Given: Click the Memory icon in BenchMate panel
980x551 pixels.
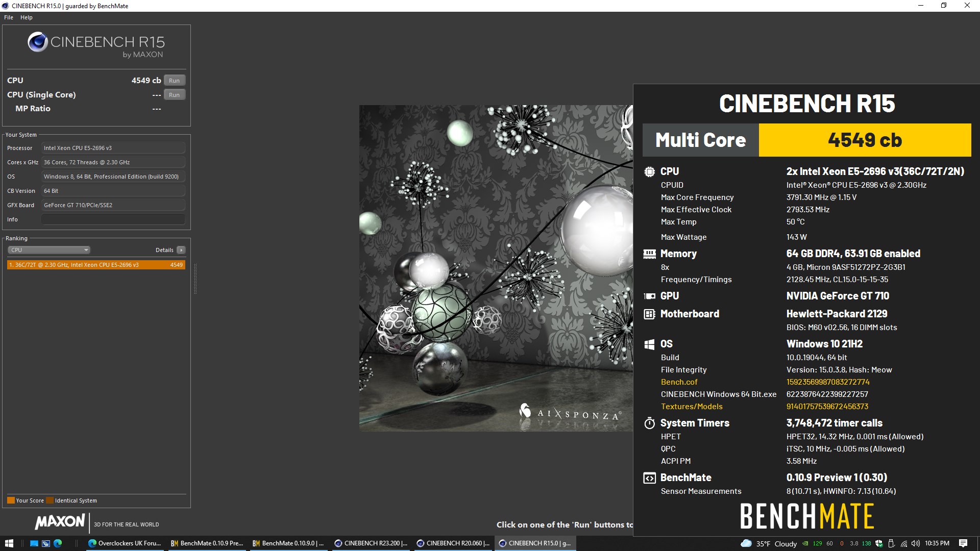Looking at the screenshot, I should point(649,254).
